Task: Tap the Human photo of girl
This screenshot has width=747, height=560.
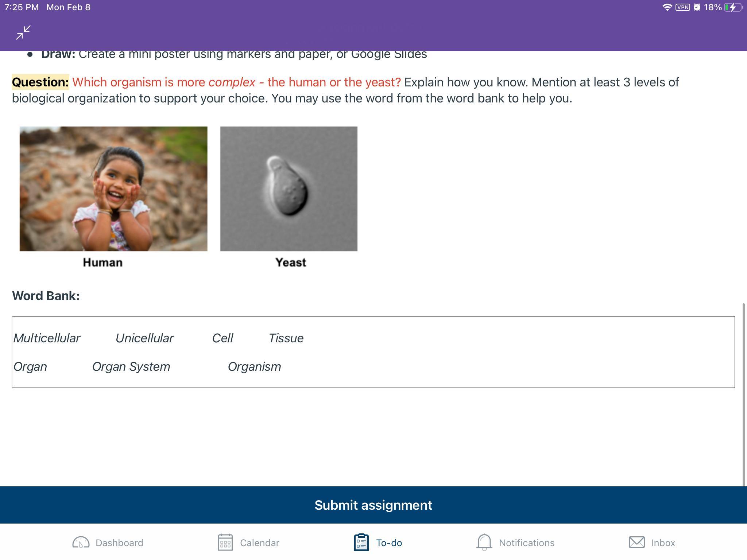Action: pyautogui.click(x=113, y=188)
